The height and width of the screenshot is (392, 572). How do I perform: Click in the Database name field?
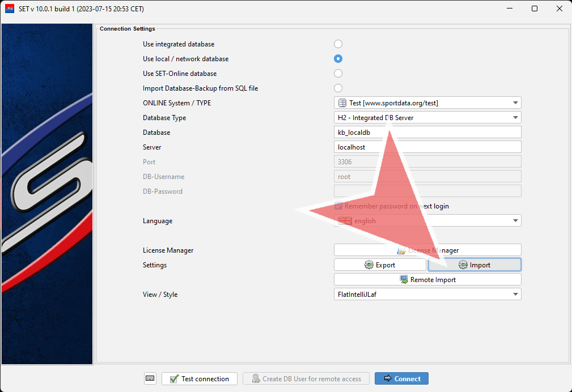427,133
